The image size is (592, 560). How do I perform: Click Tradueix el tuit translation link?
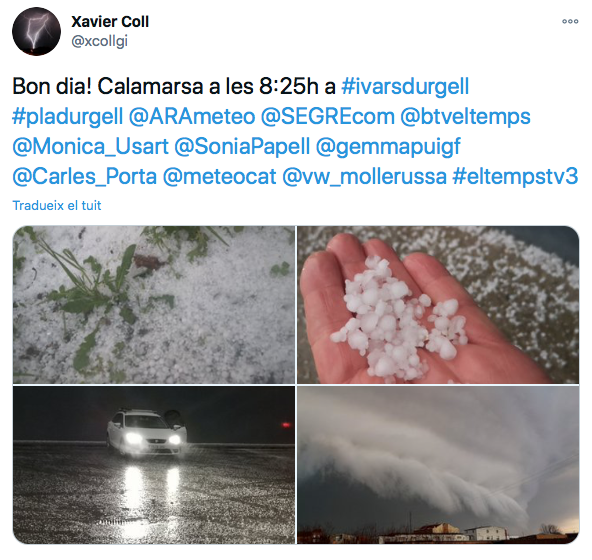point(57,205)
